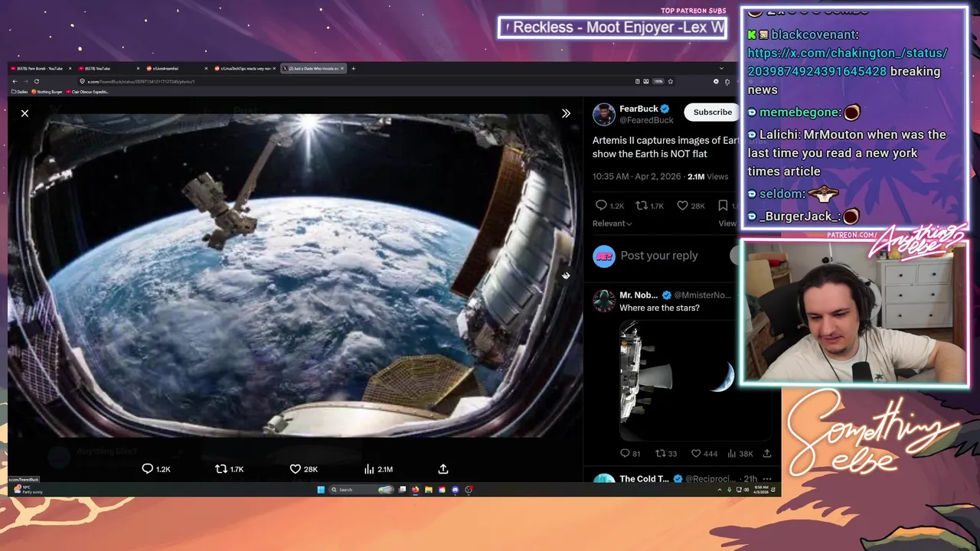Bookmark this page with star icon
Screen dimensions: 980x551
(670, 81)
